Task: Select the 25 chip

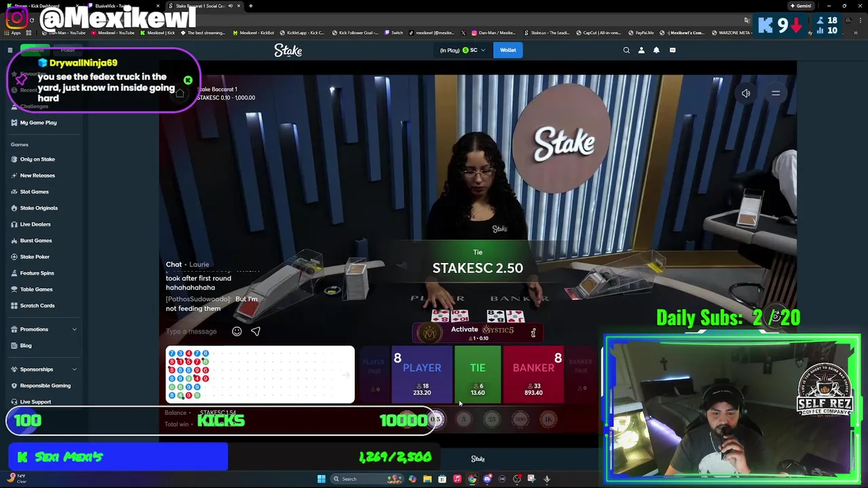Action: [x=492, y=420]
